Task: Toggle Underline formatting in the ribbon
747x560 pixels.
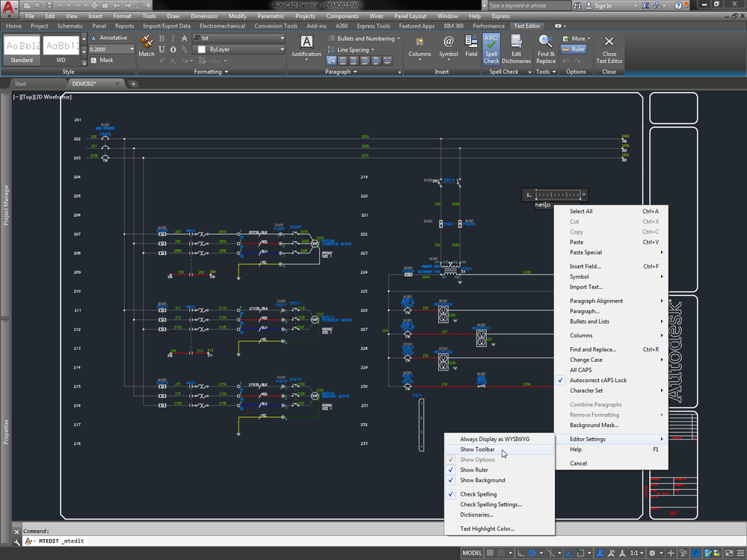Action: point(162,49)
